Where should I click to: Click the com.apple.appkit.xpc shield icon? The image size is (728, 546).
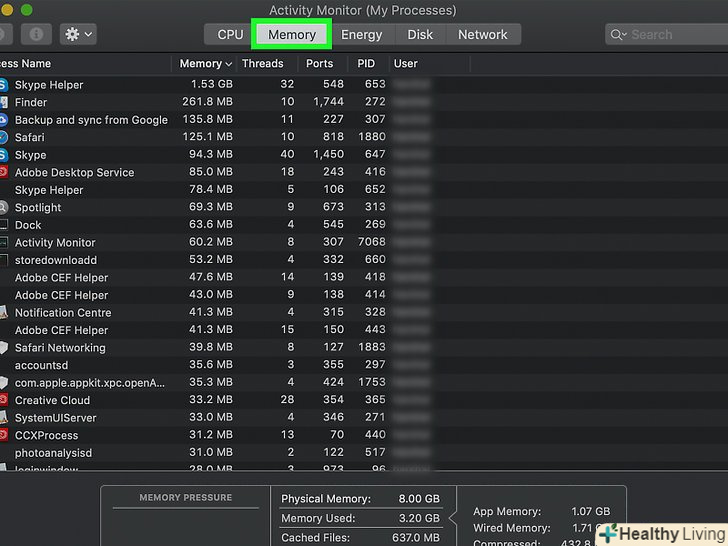[x=4, y=383]
